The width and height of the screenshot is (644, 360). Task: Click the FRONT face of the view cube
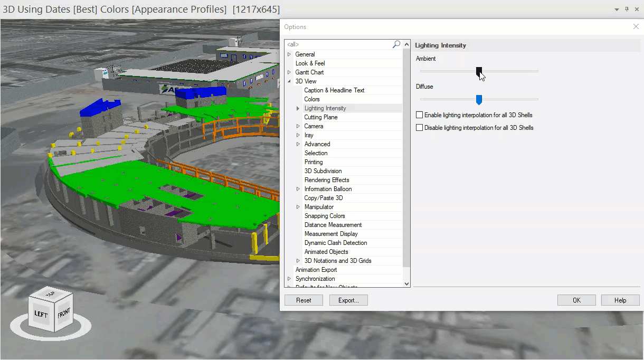63,313
